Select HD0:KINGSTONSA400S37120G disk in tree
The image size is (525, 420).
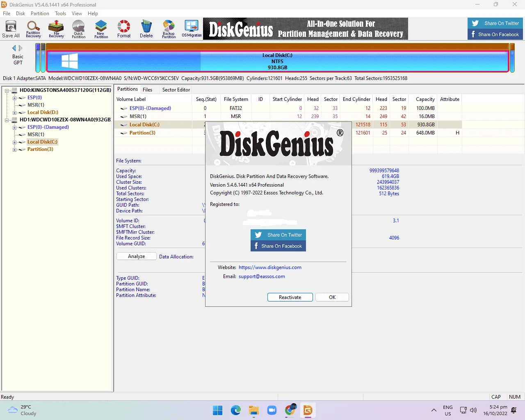click(65, 90)
